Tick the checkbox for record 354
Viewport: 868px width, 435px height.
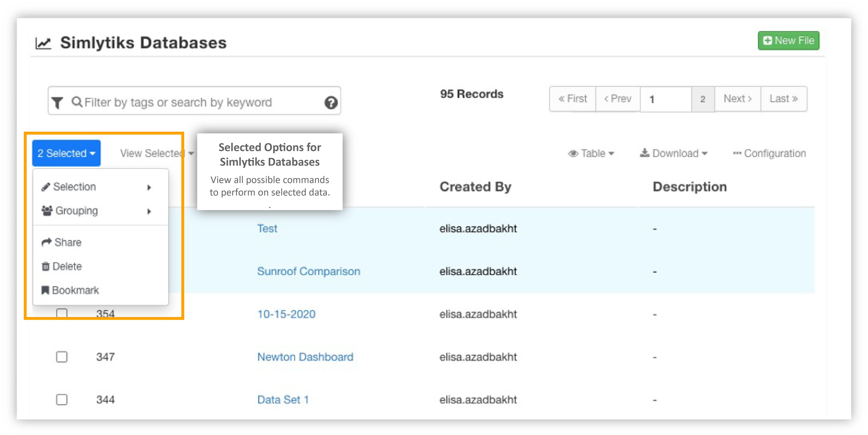pyautogui.click(x=62, y=314)
